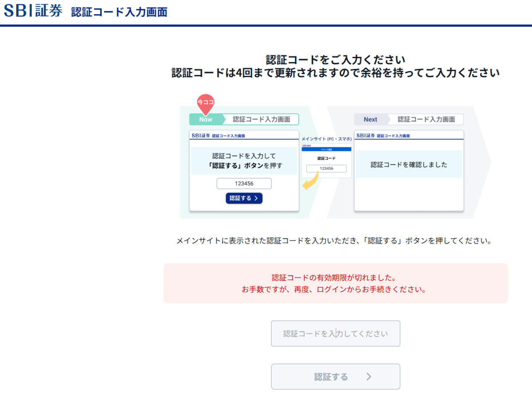Click the Next step label in illustration
The height and width of the screenshot is (402, 532).
pos(371,119)
